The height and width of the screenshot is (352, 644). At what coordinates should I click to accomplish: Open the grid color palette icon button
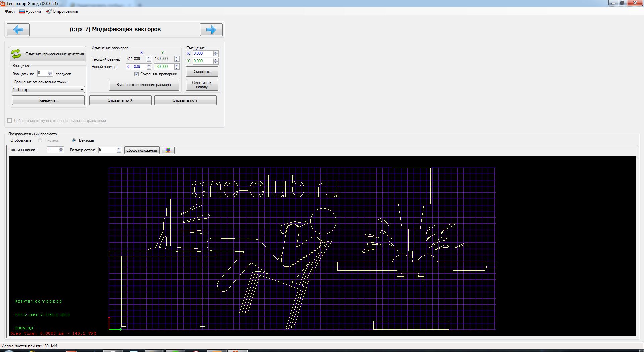(x=168, y=150)
